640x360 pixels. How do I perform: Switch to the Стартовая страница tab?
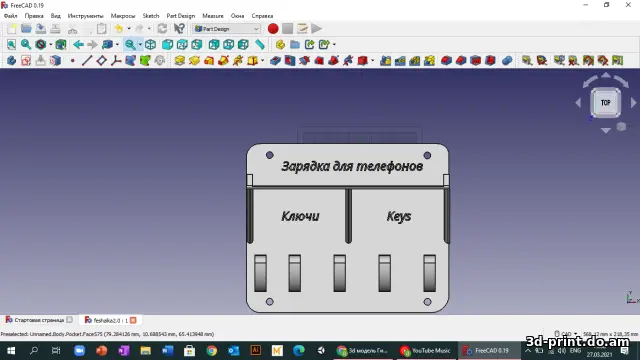39,320
